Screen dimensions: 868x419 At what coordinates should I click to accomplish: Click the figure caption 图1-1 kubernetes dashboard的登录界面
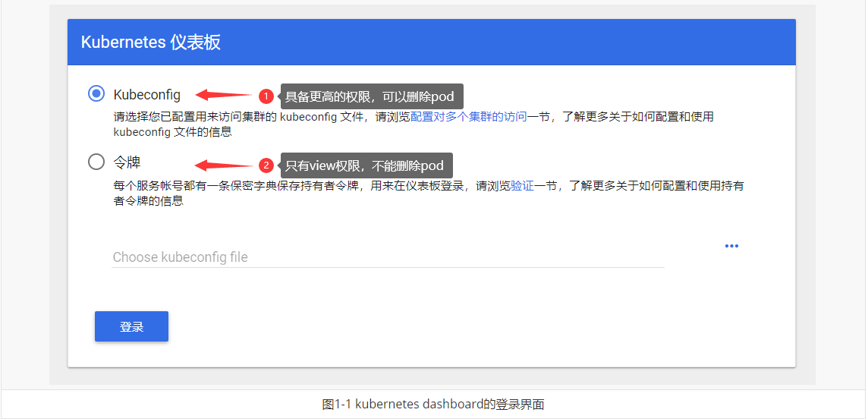click(433, 405)
